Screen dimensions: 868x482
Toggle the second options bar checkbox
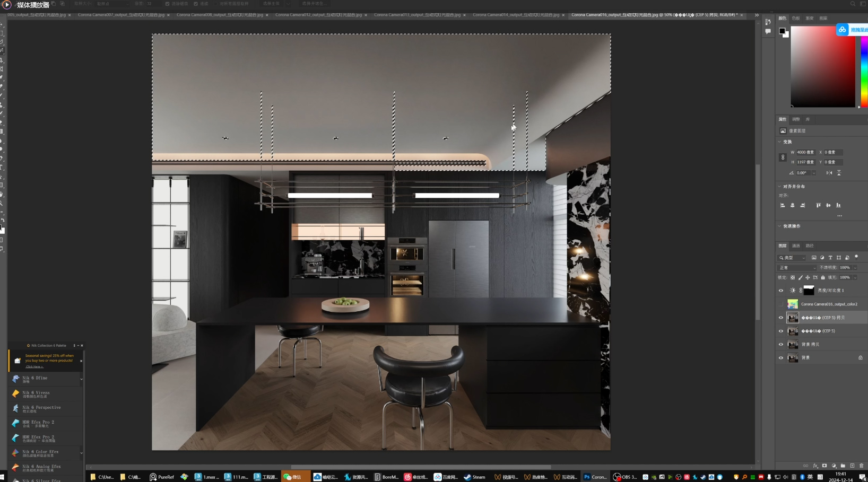[196, 4]
